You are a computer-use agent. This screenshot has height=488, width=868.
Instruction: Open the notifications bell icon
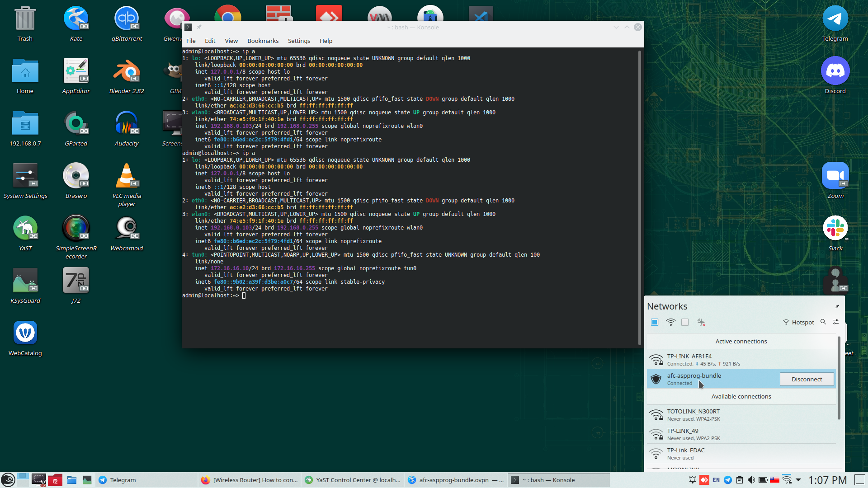point(692,480)
